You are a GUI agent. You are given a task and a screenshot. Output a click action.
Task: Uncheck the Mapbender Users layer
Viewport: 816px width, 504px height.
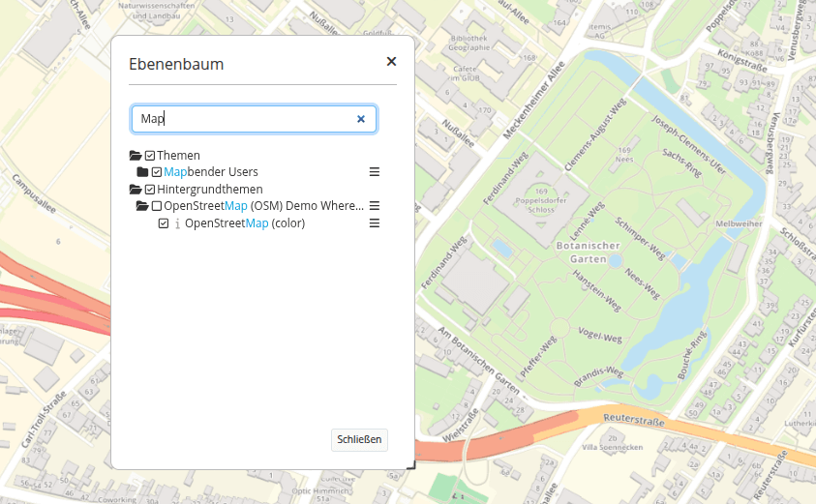tap(157, 172)
